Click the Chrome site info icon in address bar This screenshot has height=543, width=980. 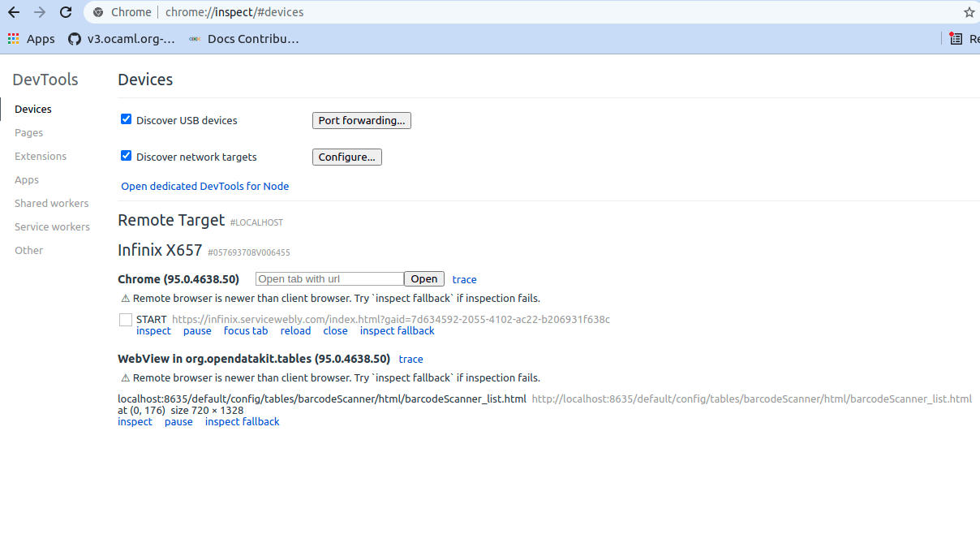[x=98, y=12]
